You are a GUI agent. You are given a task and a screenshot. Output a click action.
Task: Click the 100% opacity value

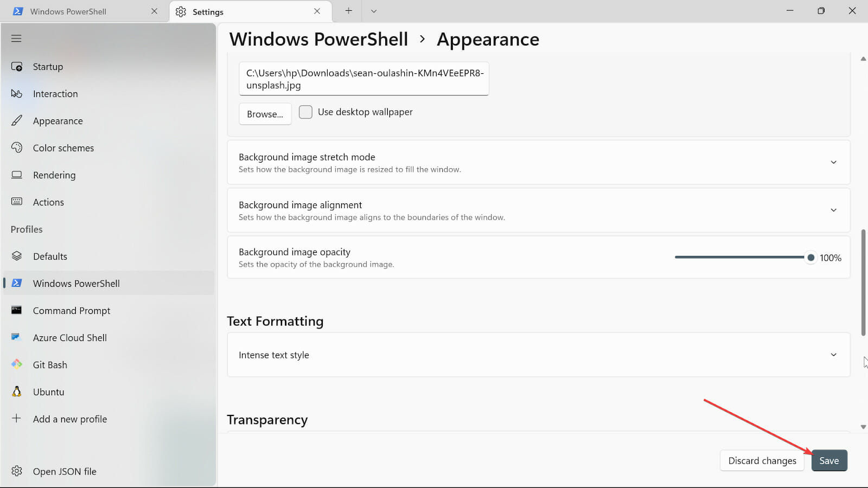[x=830, y=258]
